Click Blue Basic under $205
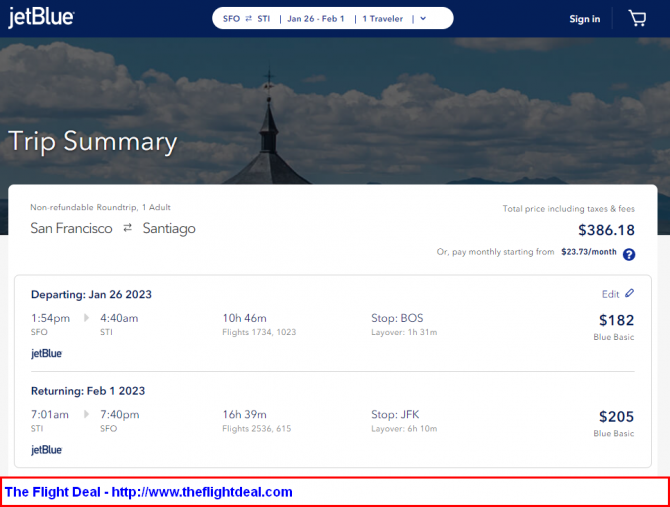This screenshot has height=507, width=670. click(614, 434)
